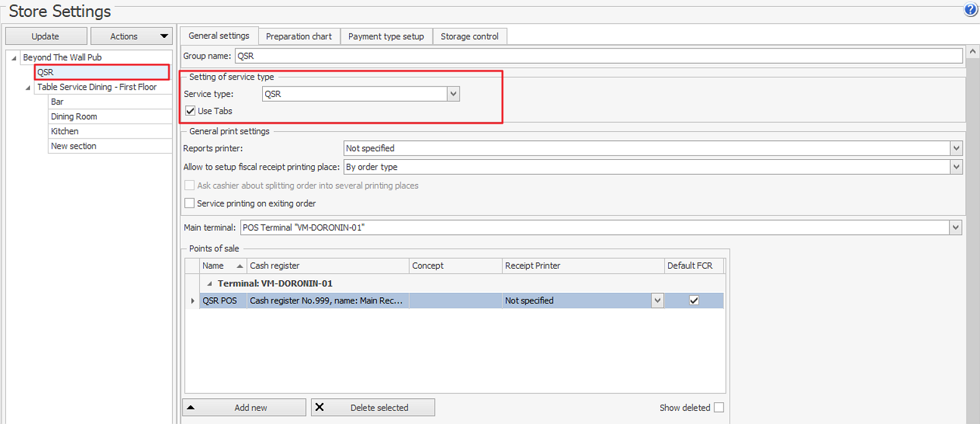The width and height of the screenshot is (980, 424).
Task: Open the Receipt Printer dropdown in the row
Action: 657,301
